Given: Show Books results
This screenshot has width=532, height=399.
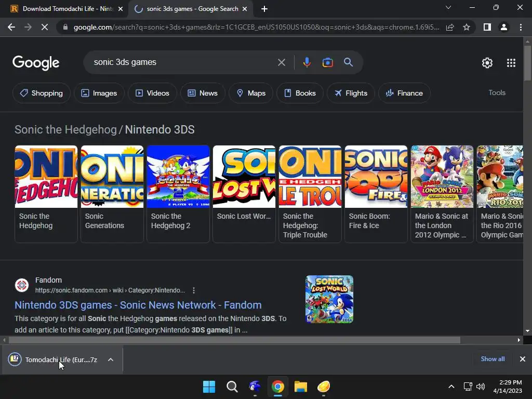Looking at the screenshot, I should click(300, 93).
